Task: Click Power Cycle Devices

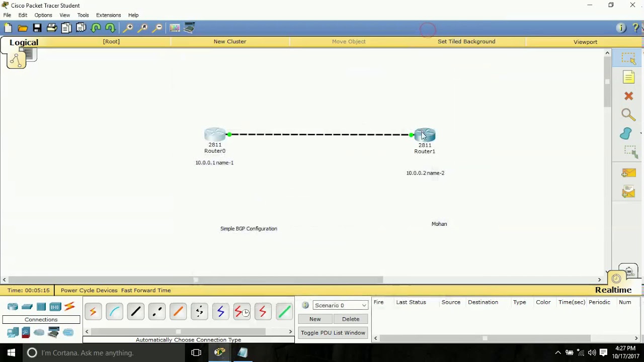Action: click(x=89, y=291)
